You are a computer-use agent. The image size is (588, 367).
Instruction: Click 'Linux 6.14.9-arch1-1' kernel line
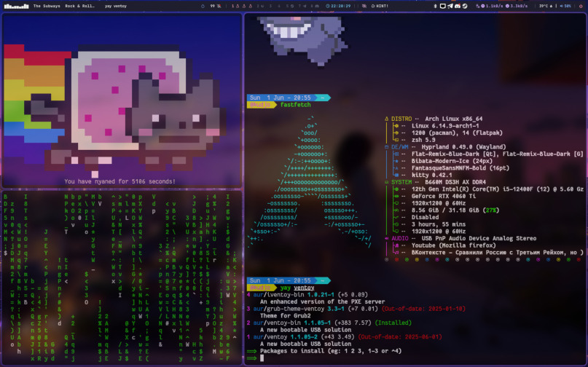445,126
